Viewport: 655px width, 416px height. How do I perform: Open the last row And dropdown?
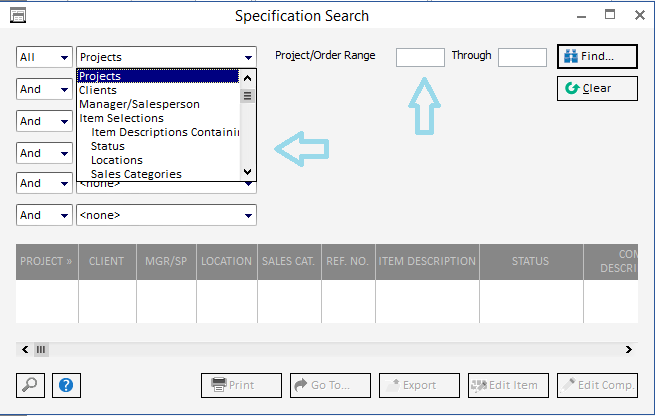tap(44, 215)
